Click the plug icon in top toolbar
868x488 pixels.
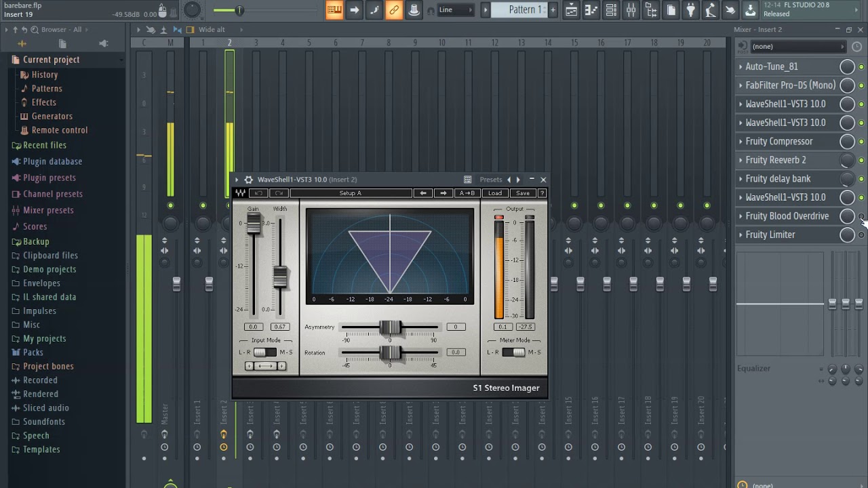pyautogui.click(x=690, y=9)
